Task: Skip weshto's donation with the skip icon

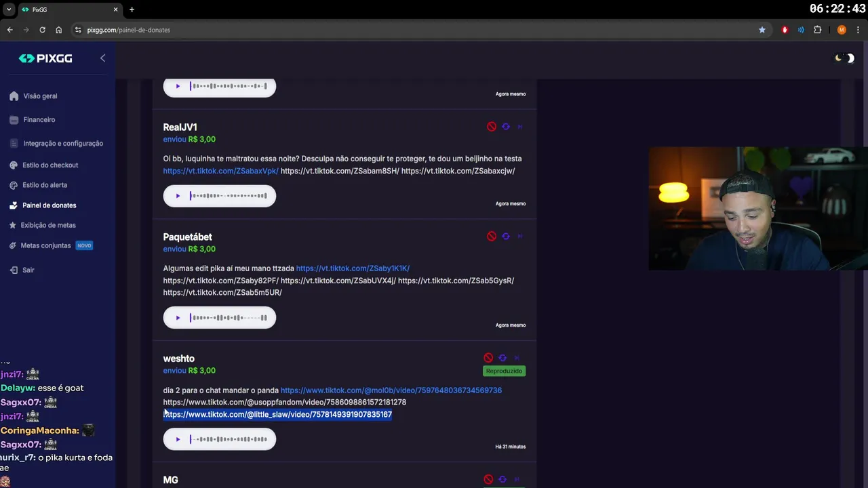Action: coord(517,358)
